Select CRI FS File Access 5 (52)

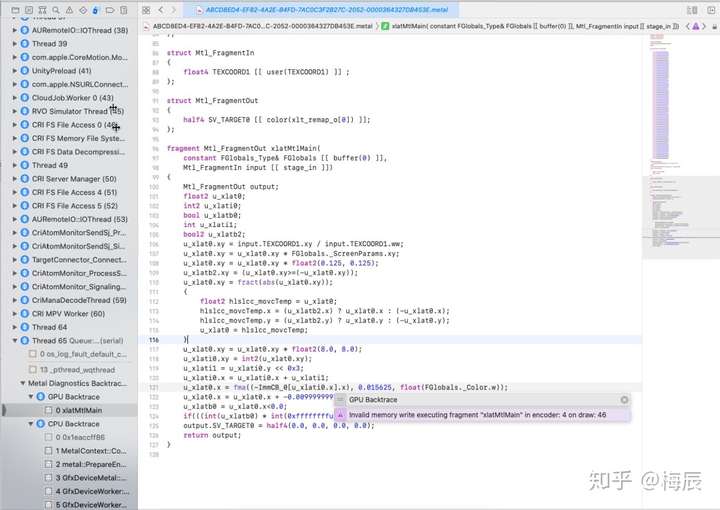click(69, 206)
